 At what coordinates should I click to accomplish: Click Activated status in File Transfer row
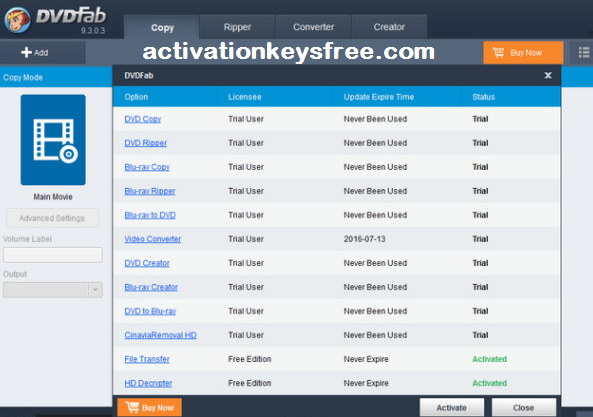(489, 359)
